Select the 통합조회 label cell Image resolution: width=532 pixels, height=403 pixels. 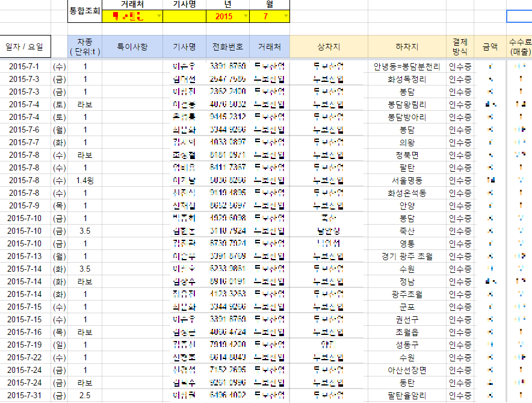(85, 11)
